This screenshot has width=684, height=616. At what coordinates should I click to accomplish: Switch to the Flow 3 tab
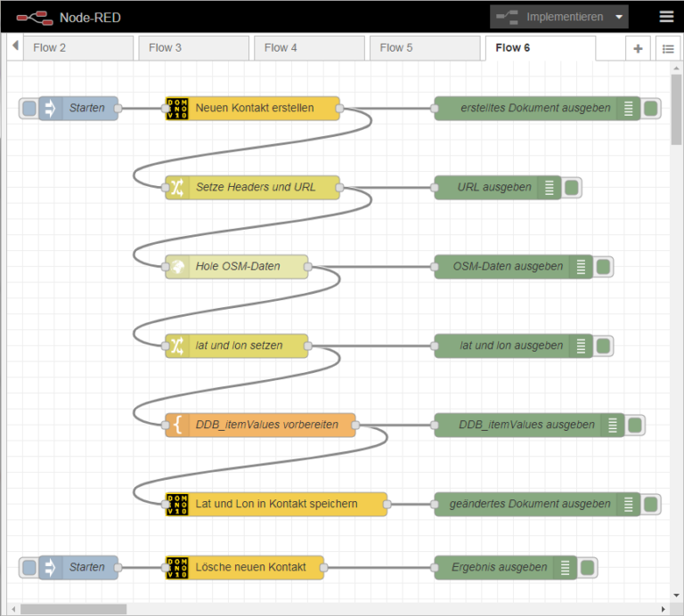[x=193, y=48]
